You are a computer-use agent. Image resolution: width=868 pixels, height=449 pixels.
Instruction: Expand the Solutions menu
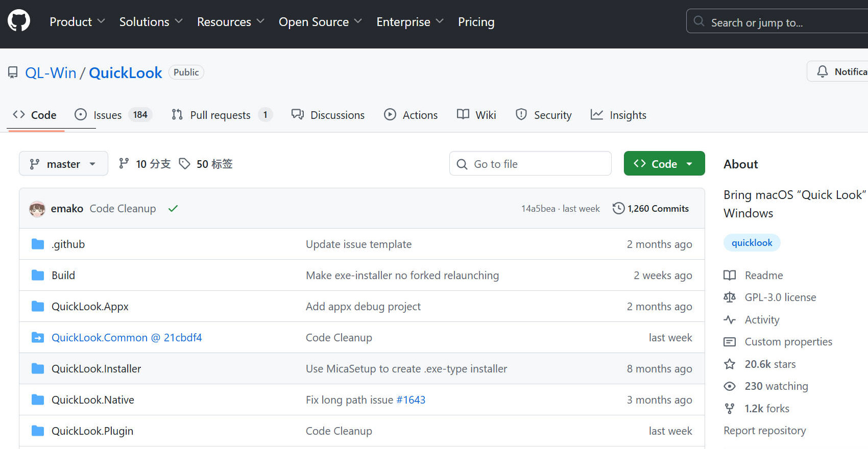tap(151, 22)
